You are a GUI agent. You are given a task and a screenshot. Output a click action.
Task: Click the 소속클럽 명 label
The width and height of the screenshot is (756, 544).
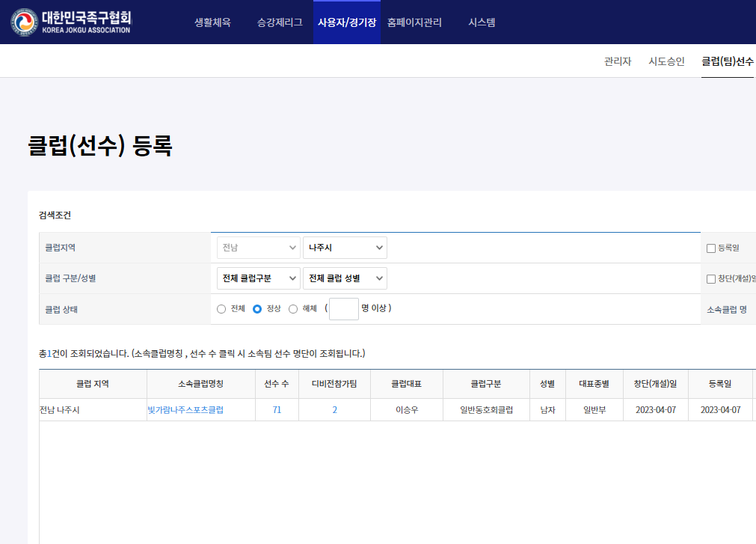(x=727, y=310)
